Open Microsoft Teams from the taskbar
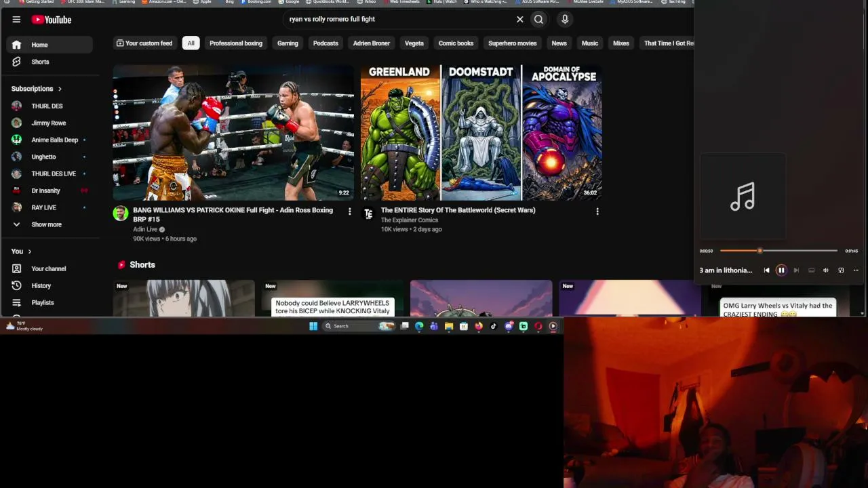868x488 pixels. [x=434, y=326]
